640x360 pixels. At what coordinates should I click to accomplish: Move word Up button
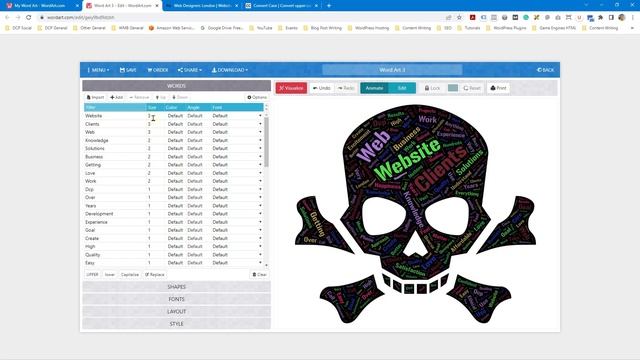pyautogui.click(x=161, y=98)
